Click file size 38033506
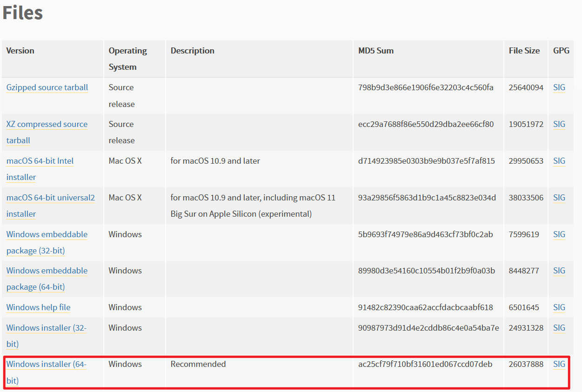The width and height of the screenshot is (582, 392). tap(526, 198)
